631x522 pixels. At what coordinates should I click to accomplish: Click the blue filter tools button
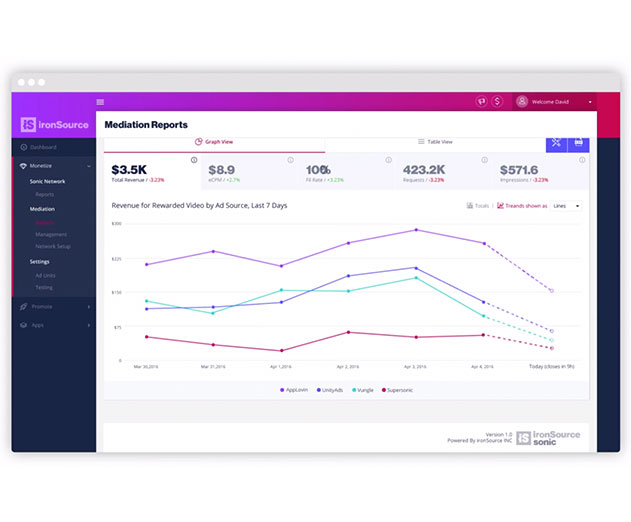pos(556,143)
